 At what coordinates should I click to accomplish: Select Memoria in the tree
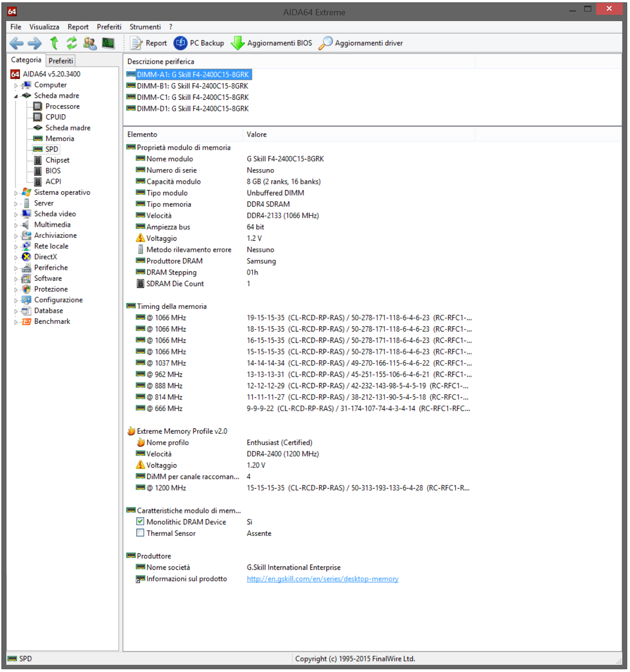[x=60, y=139]
